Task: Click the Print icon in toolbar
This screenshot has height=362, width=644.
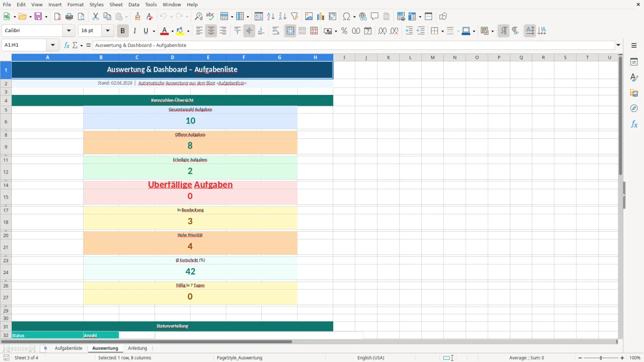Action: 69,17
